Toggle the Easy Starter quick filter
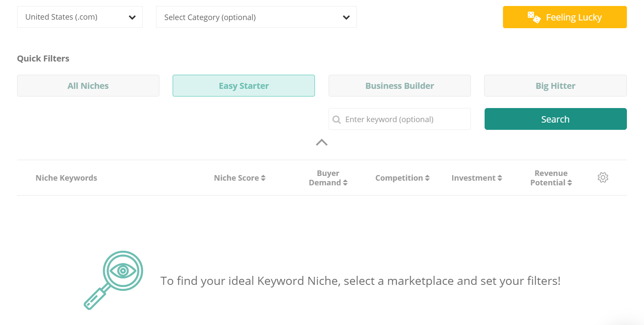The image size is (644, 325). pyautogui.click(x=244, y=86)
